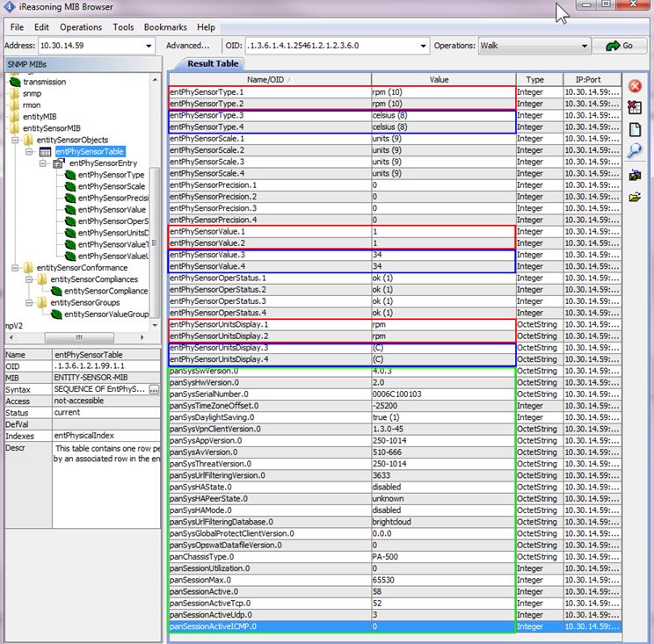Click the Advanced... button
The width and height of the screenshot is (654, 644).
click(x=188, y=46)
